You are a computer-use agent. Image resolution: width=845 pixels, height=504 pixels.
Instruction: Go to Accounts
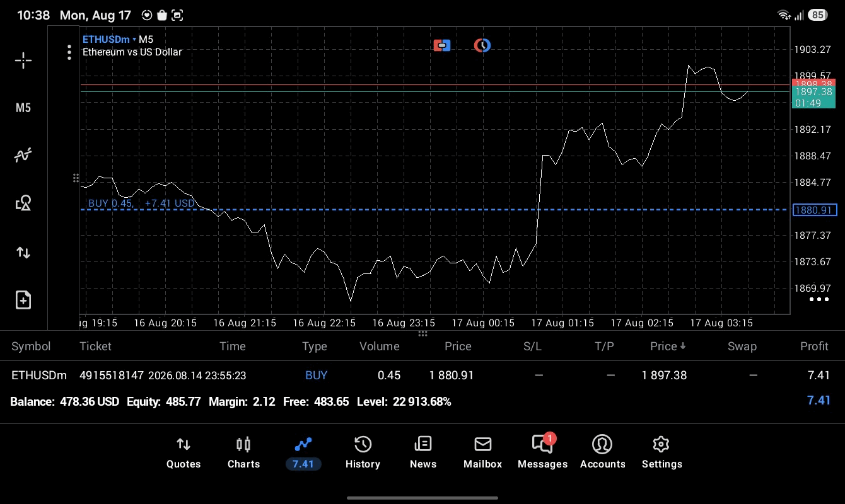click(x=602, y=453)
